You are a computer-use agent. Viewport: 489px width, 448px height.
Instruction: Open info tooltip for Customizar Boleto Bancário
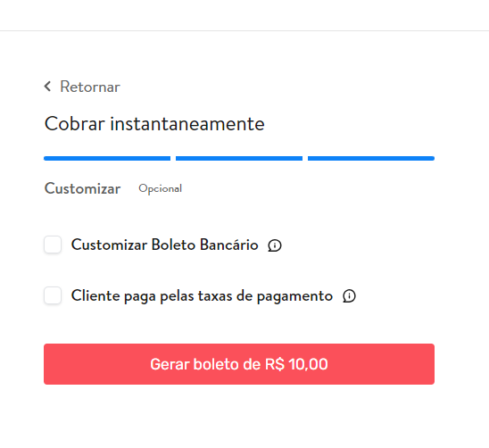point(275,245)
